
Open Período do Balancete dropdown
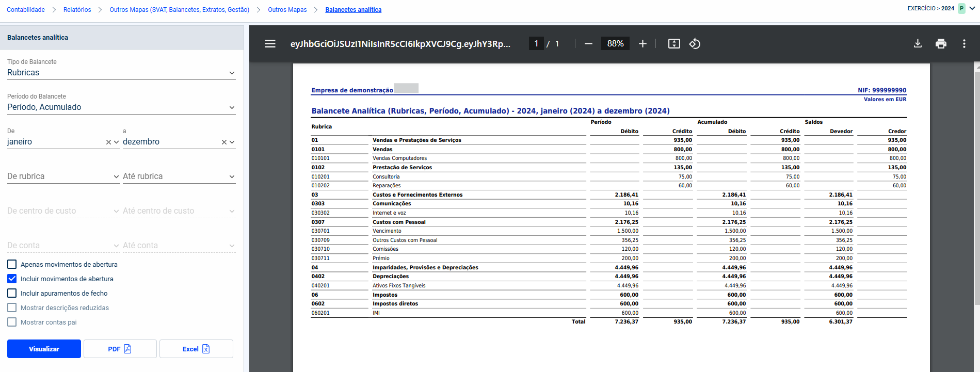coord(121,107)
